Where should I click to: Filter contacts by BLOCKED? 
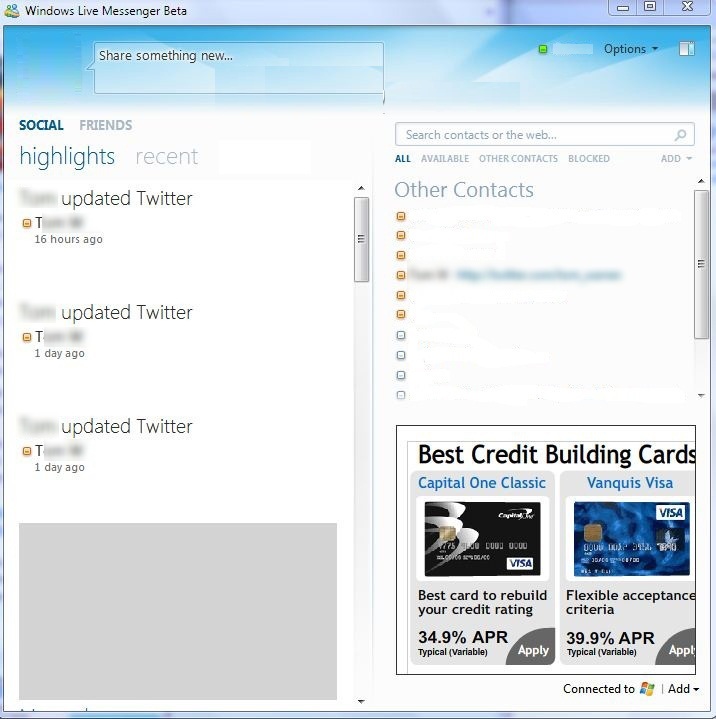click(x=588, y=159)
